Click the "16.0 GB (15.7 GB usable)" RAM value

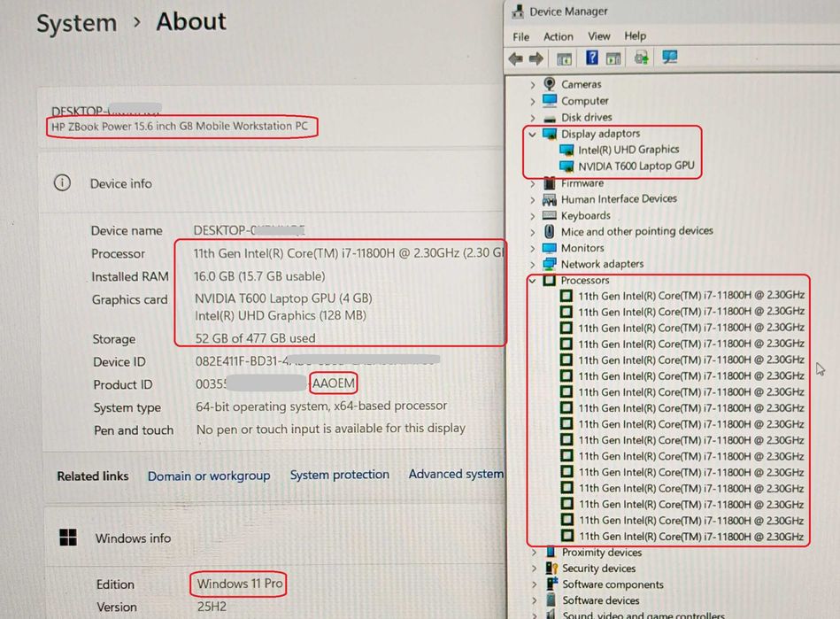tap(260, 276)
